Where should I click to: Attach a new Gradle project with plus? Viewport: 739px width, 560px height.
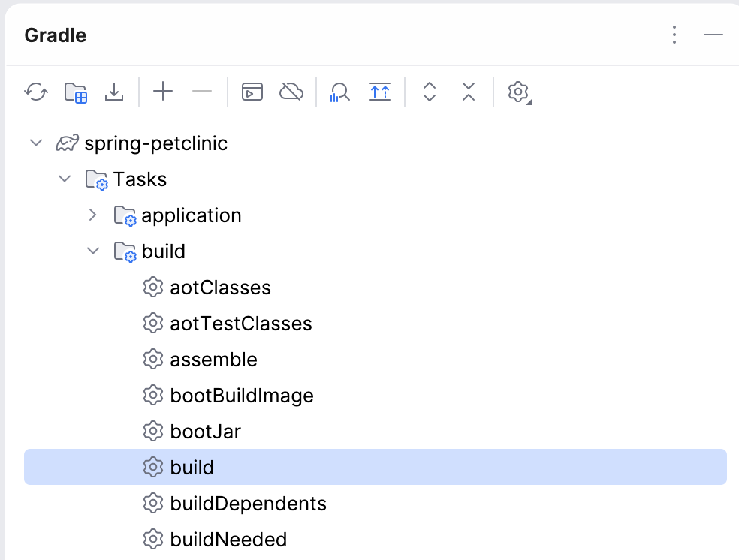point(162,92)
